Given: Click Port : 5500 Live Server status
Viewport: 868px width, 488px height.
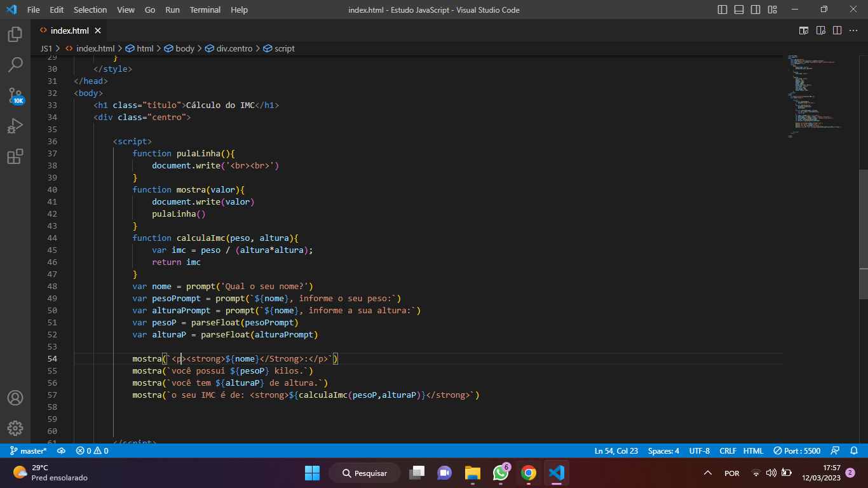Looking at the screenshot, I should [x=797, y=451].
